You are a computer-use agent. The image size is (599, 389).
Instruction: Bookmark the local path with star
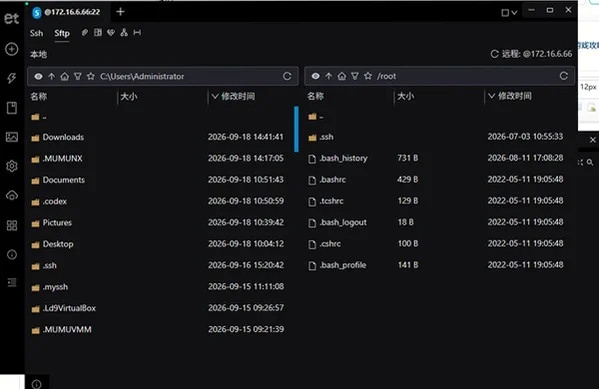point(91,76)
